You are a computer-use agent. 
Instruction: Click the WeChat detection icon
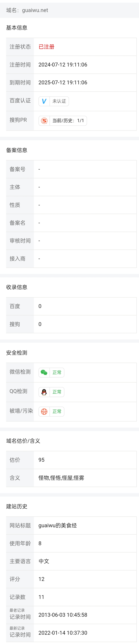[44, 372]
